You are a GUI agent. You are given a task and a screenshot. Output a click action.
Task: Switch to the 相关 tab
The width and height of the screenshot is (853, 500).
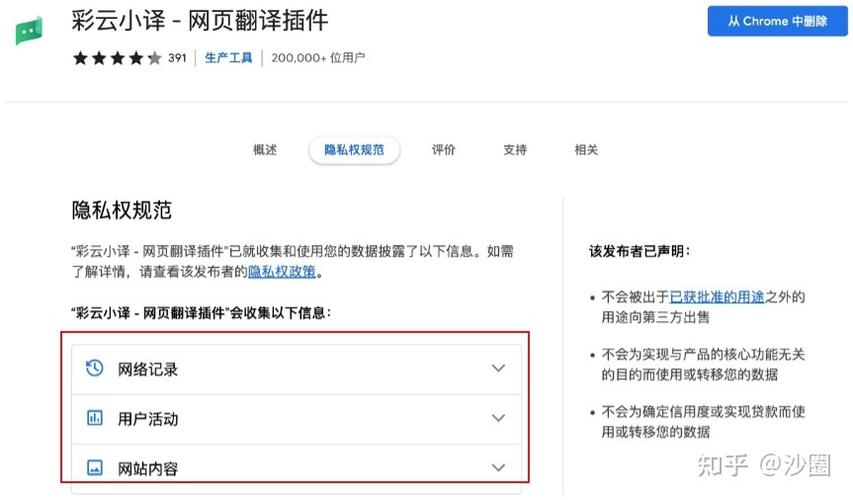pos(586,150)
